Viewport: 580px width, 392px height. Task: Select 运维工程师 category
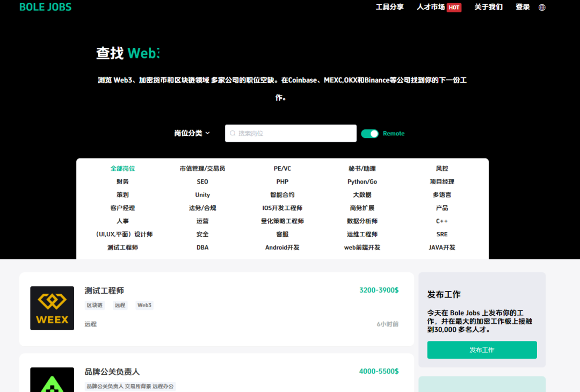coord(362,234)
